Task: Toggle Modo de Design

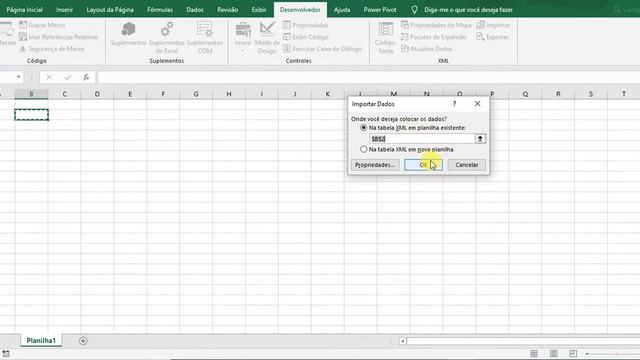Action: [x=267, y=38]
